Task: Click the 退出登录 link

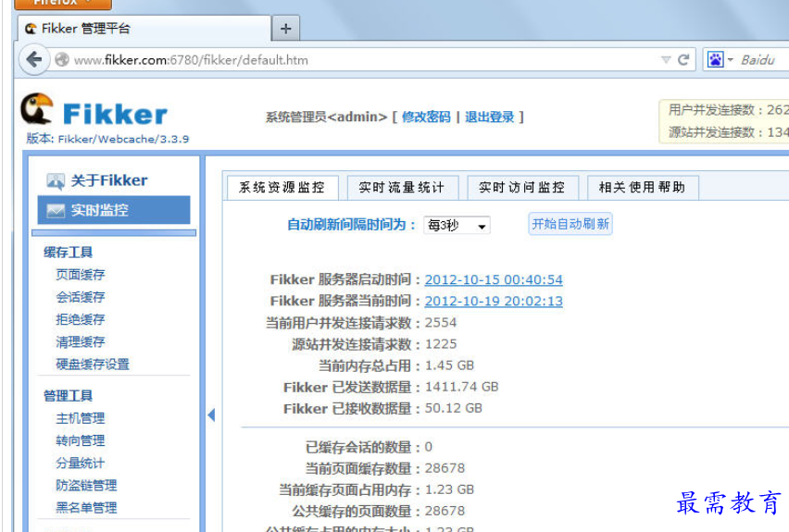Action: click(490, 118)
